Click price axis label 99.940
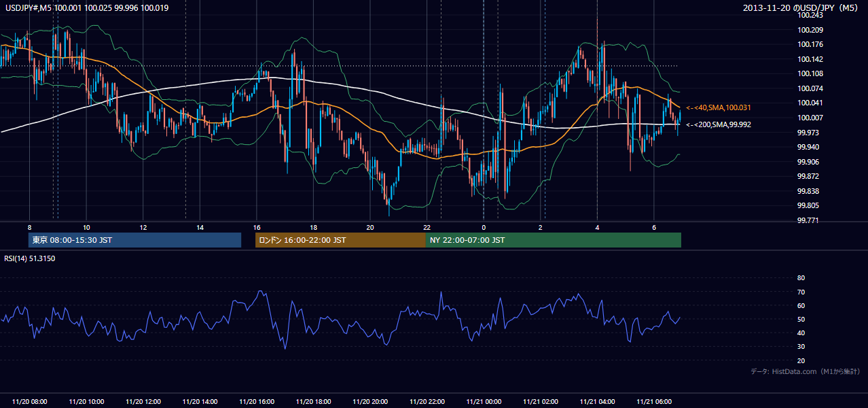Image resolution: width=868 pixels, height=408 pixels. pyautogui.click(x=808, y=147)
